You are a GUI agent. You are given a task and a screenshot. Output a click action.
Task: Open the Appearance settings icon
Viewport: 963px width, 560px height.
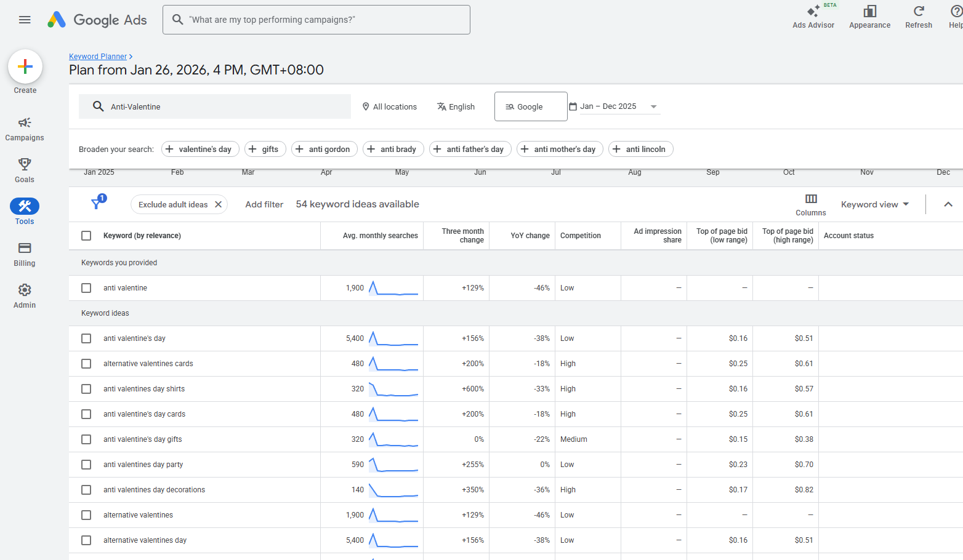[x=869, y=12]
